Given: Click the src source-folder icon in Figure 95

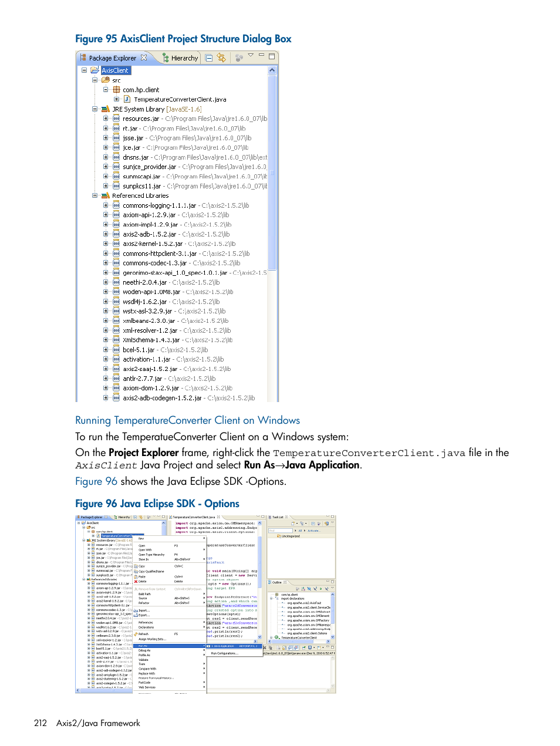Looking at the screenshot, I should pos(106,80).
